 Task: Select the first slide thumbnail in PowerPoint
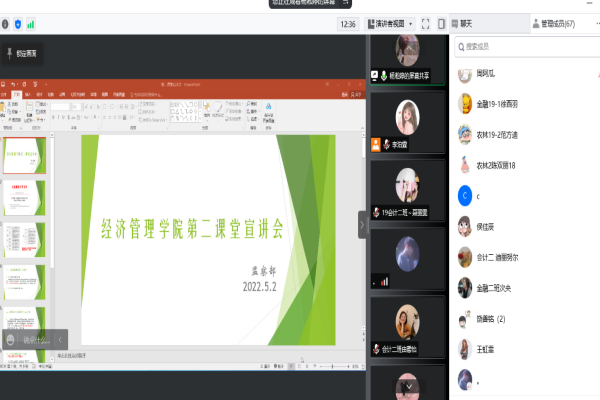(x=23, y=152)
